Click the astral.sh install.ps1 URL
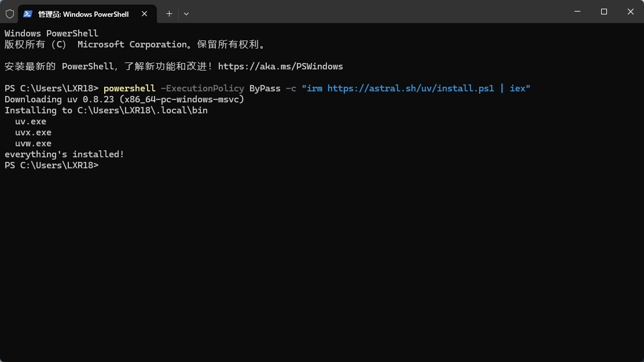 pos(410,88)
